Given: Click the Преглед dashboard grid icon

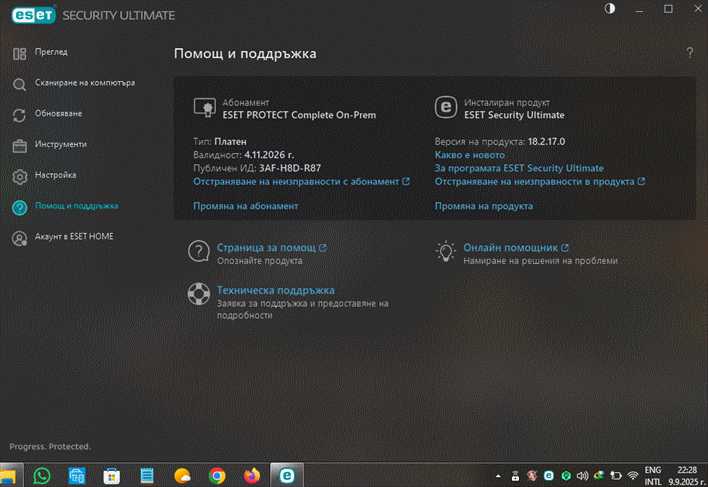Looking at the screenshot, I should coord(19,54).
